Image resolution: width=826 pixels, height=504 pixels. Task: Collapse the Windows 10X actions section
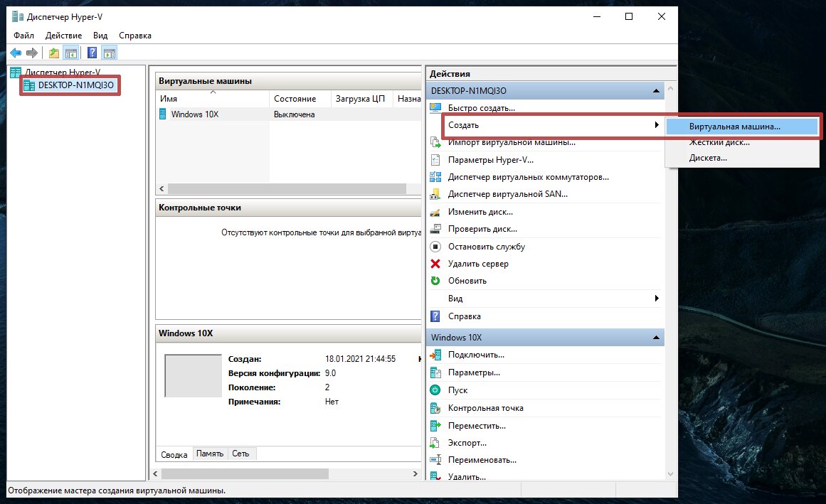[656, 337]
